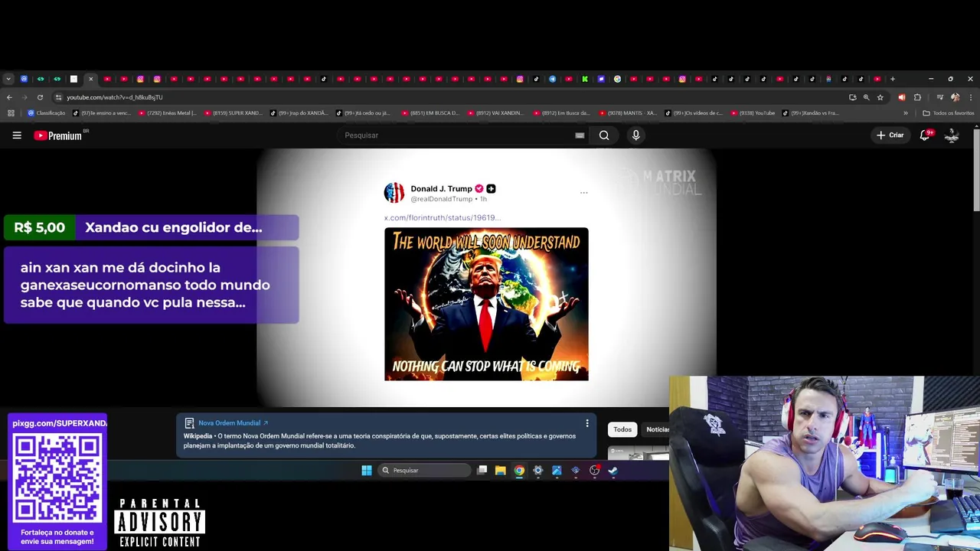Image resolution: width=980 pixels, height=551 pixels.
Task: Open the on-screen keyboard in search box
Action: (x=580, y=135)
